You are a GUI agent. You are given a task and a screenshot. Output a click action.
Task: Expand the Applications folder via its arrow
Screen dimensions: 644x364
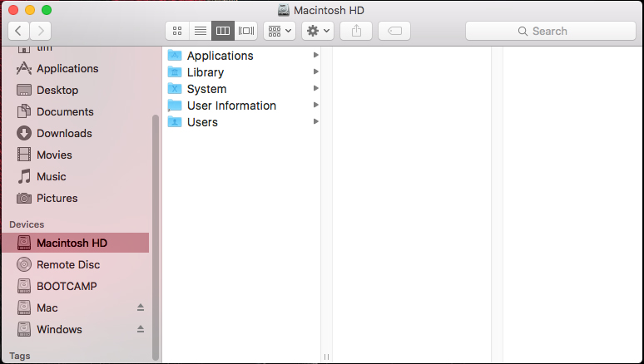[316, 55]
